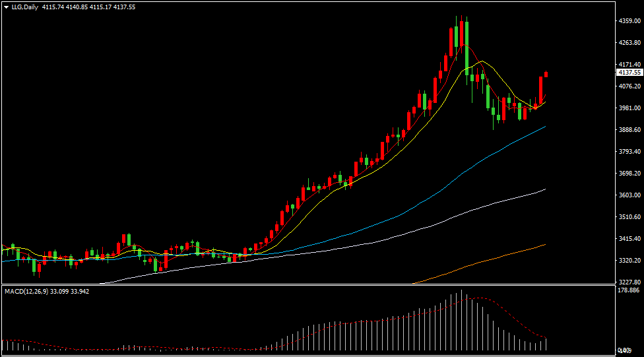The height and width of the screenshot is (357, 644).
Task: Click the 3320.20 price axis level
Action: pyautogui.click(x=629, y=260)
